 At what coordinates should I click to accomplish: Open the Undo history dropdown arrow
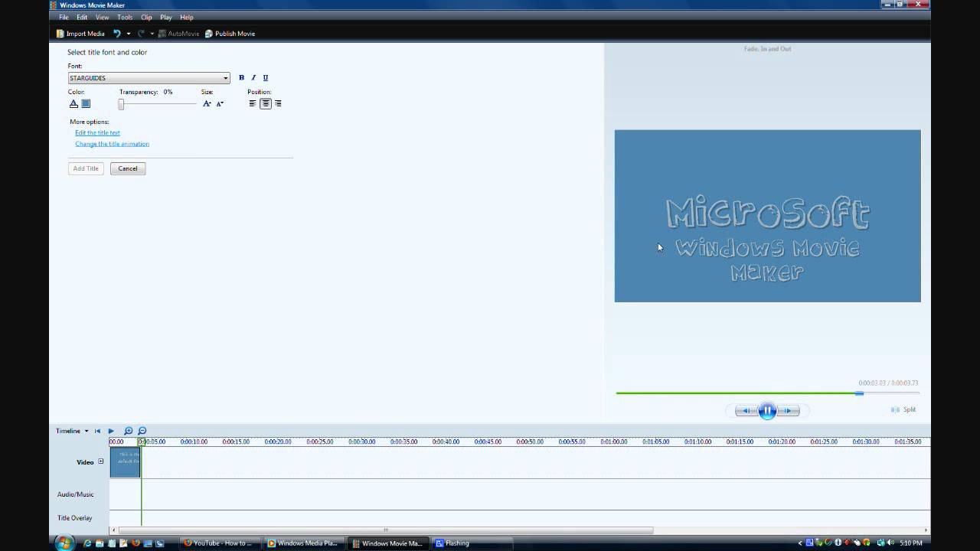pos(128,34)
